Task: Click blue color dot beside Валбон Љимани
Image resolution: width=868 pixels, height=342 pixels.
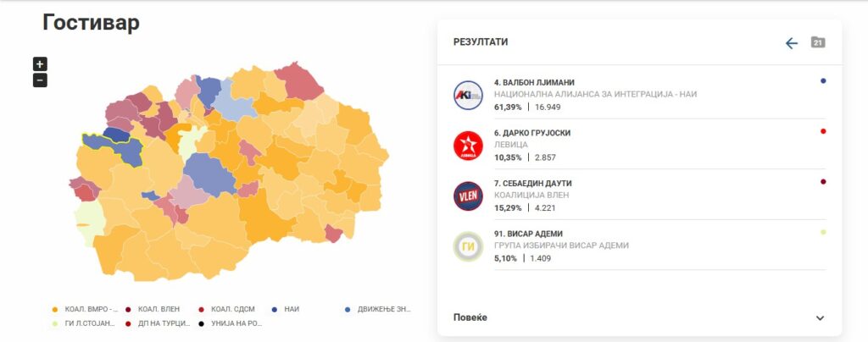Action: click(823, 81)
